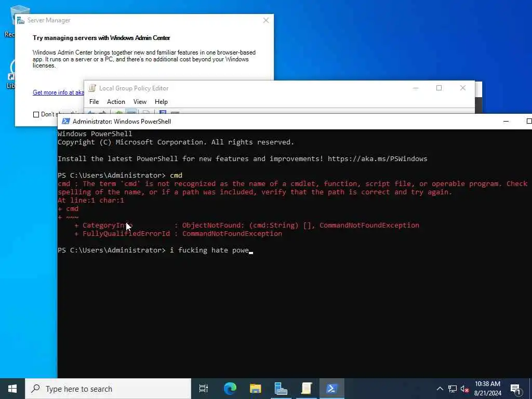The width and height of the screenshot is (532, 399).
Task: Tick the Don't show checkbox in Server Manager
Action: [36, 115]
